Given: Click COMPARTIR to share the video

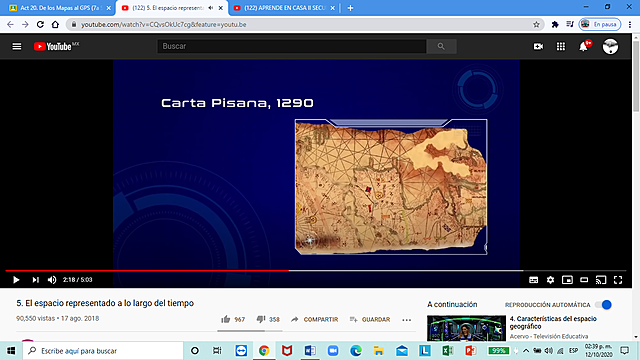Looking at the screenshot, I should (x=315, y=320).
